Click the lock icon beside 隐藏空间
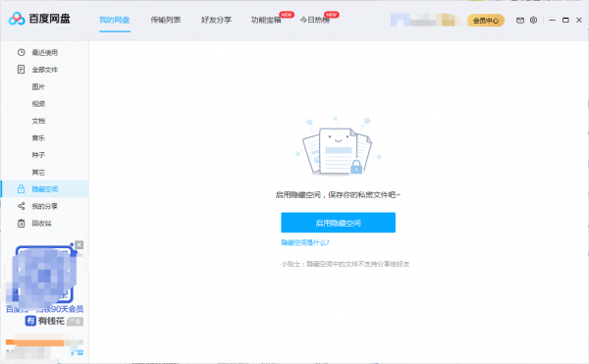The width and height of the screenshot is (589, 364). pyautogui.click(x=21, y=188)
